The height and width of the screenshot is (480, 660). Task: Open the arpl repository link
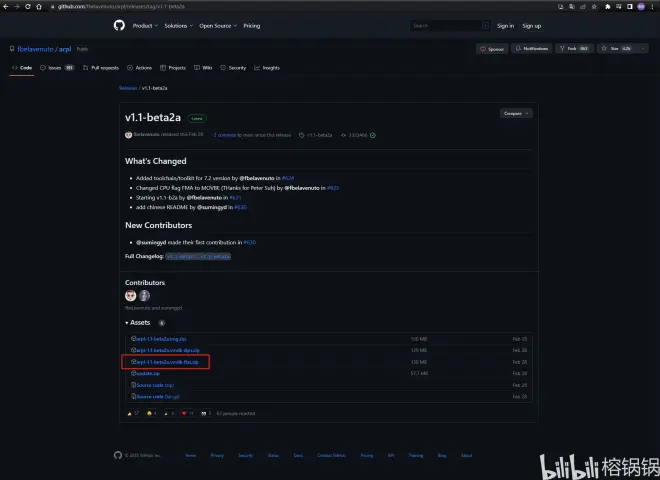pyautogui.click(x=65, y=49)
